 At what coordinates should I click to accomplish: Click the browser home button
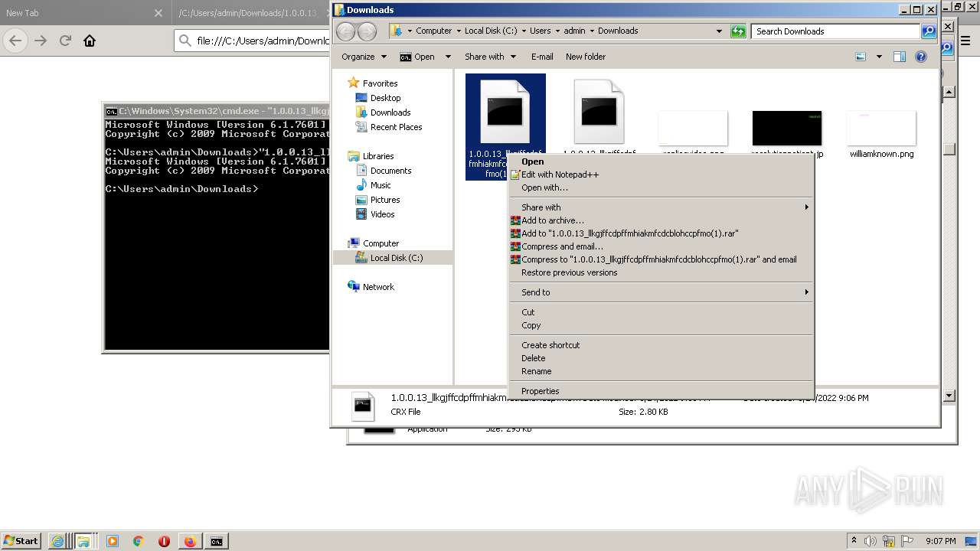(90, 41)
